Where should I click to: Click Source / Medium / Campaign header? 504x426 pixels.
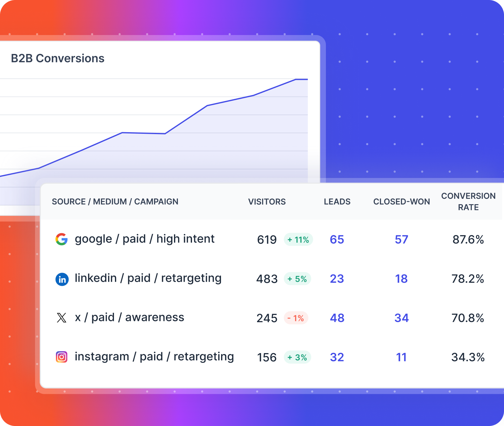pyautogui.click(x=115, y=202)
